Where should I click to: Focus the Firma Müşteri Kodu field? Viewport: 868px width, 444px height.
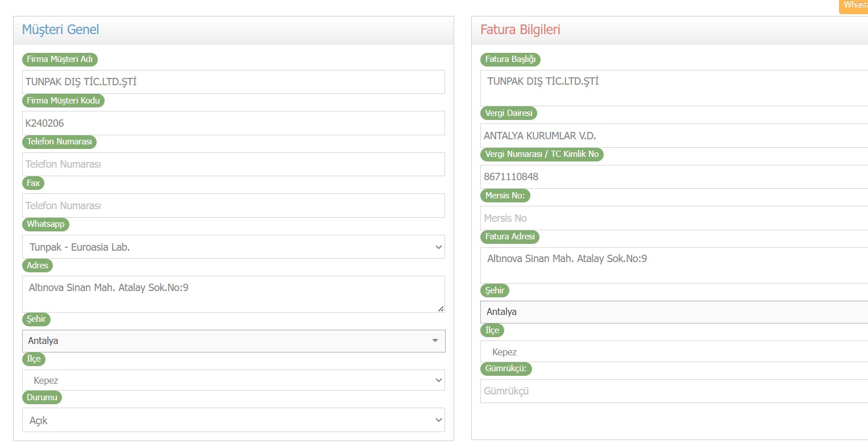233,123
